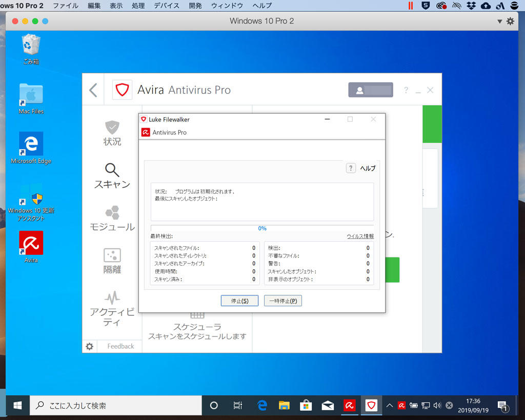
Task: Open Avira settings gear icon
Action: 89,346
